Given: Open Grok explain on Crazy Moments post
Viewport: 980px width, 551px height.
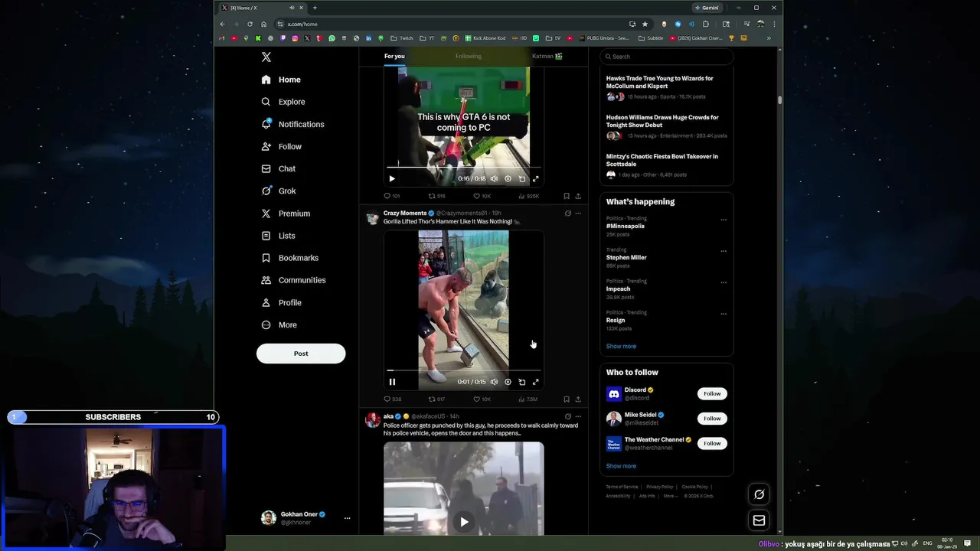Looking at the screenshot, I should (x=567, y=214).
